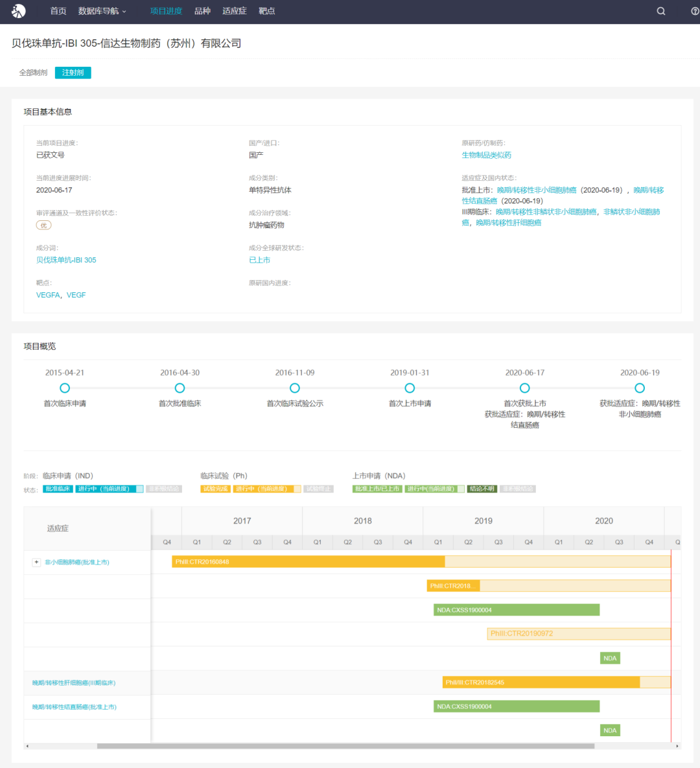Image resolution: width=700 pixels, height=768 pixels.
Task: Open the 晚期/转移性非鳞状非小细胞肺癌 link
Action: click(x=546, y=211)
